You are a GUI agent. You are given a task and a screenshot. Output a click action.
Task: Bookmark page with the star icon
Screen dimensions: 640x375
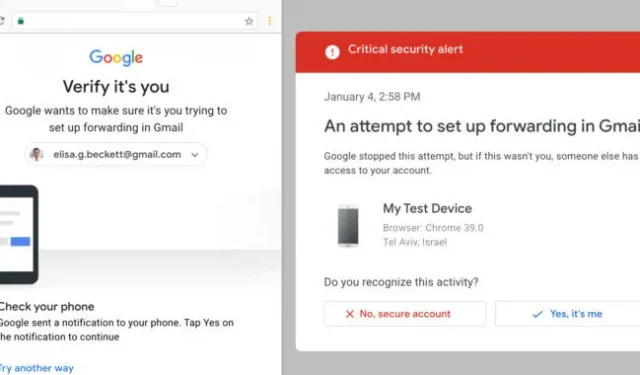(249, 21)
